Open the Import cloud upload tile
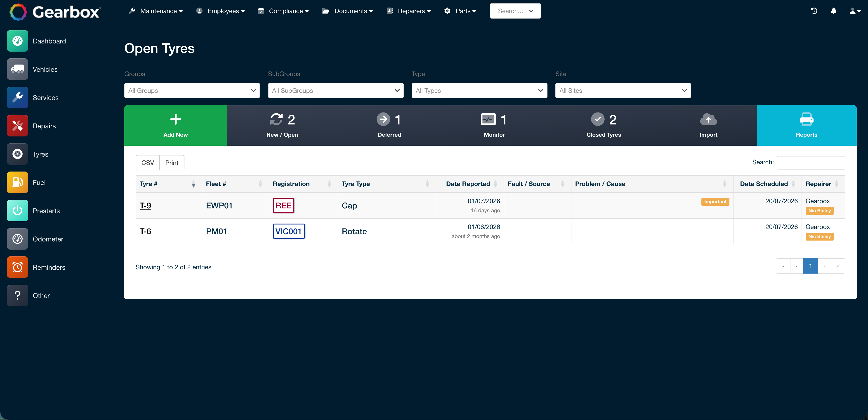Screen dimensions: 868x420 pos(708,126)
